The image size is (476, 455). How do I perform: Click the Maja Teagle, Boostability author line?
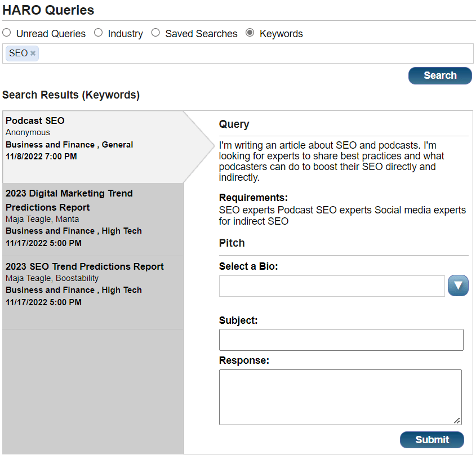click(x=52, y=278)
